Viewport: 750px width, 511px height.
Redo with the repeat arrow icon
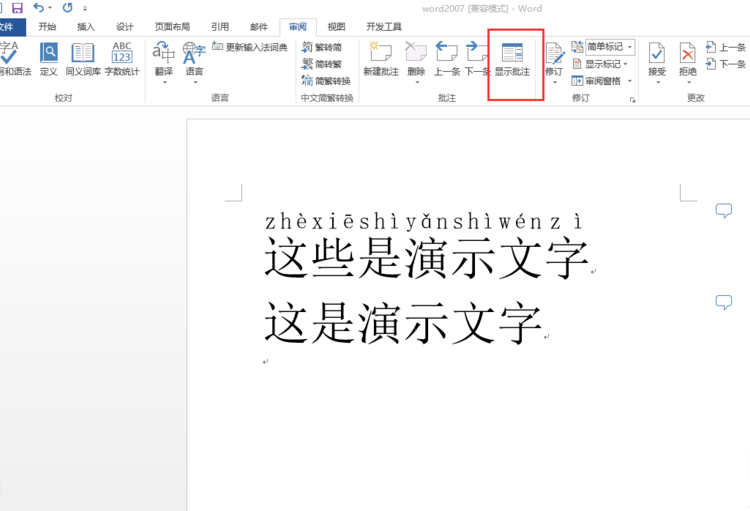[67, 8]
